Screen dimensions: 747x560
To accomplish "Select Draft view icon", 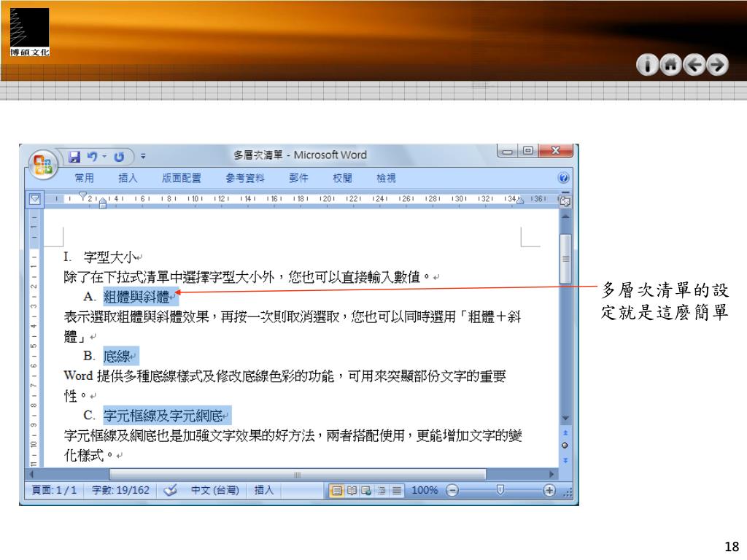I will point(396,491).
